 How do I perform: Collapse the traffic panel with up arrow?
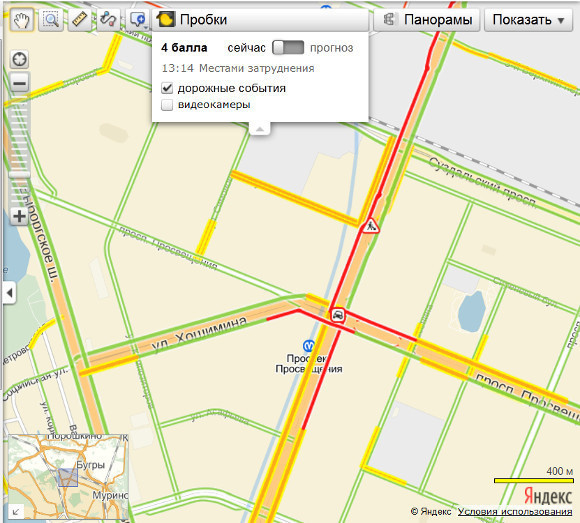[x=260, y=129]
